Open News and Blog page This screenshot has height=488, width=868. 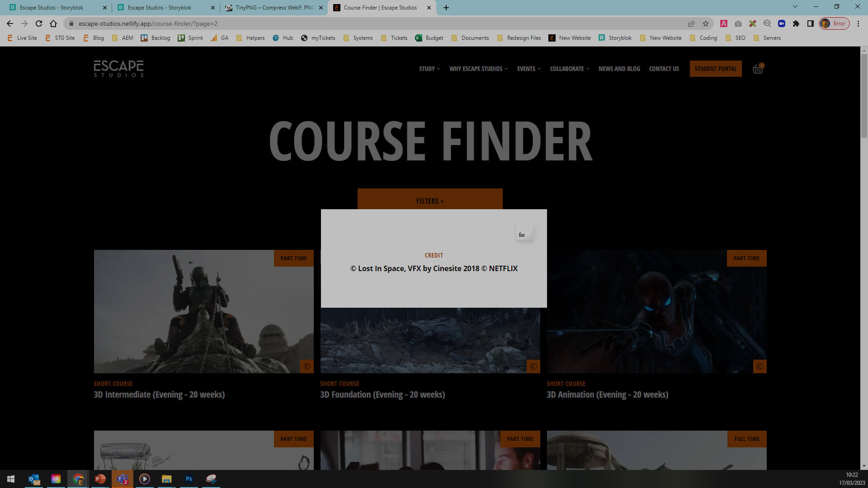(619, 69)
